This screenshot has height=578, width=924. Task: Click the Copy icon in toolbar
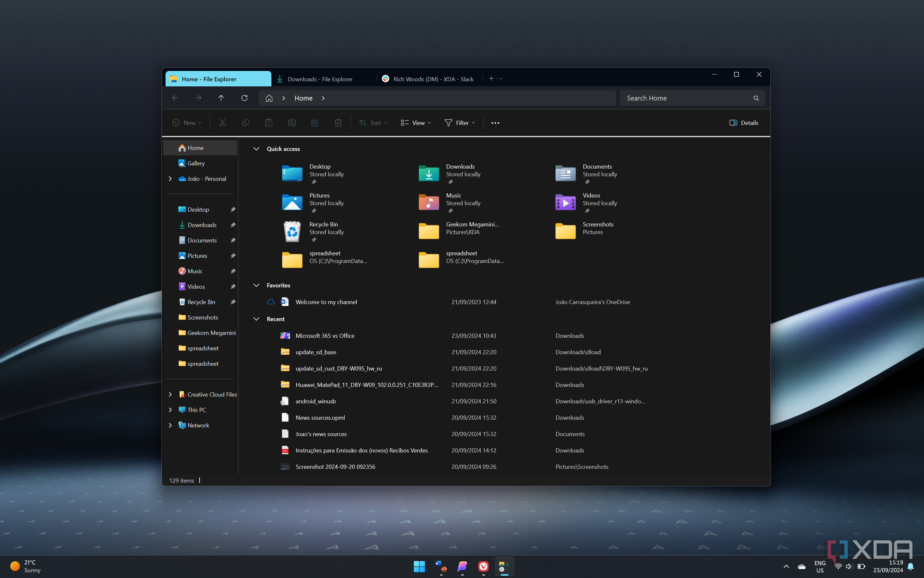tap(245, 123)
